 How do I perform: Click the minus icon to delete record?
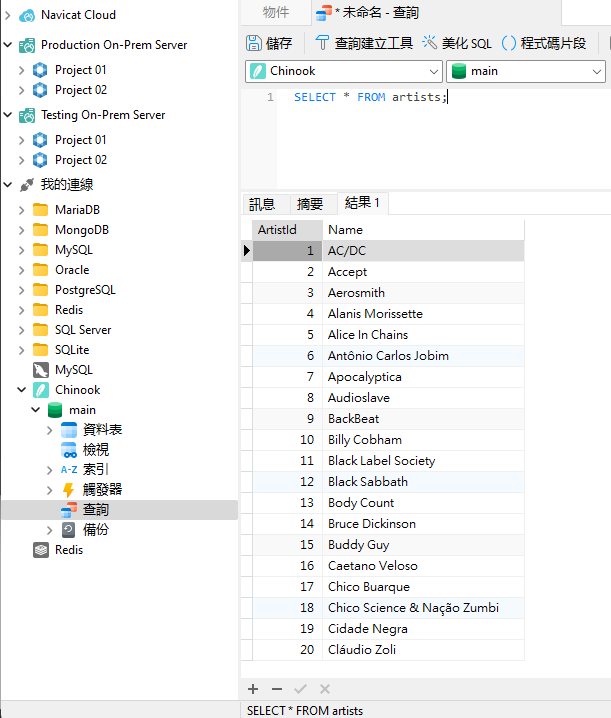tap(277, 689)
